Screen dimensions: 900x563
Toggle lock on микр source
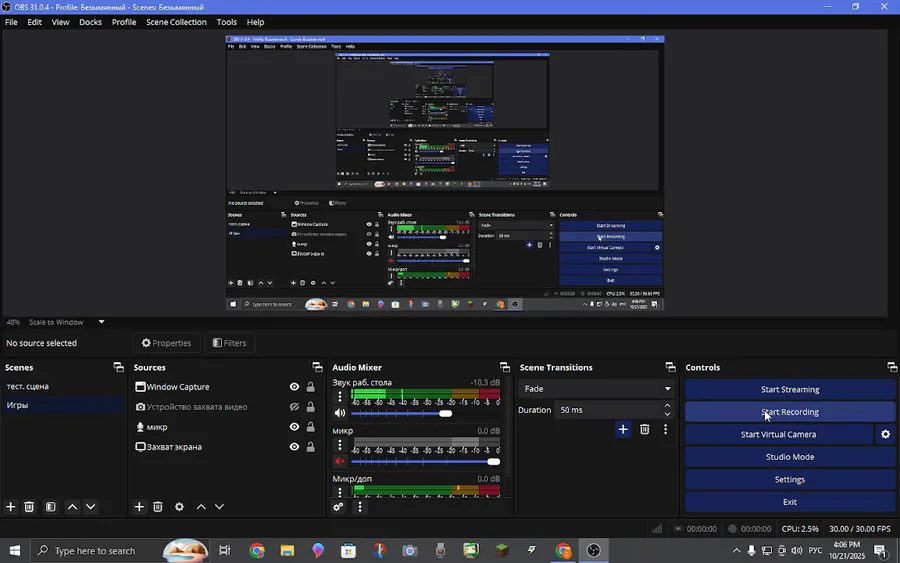click(311, 427)
